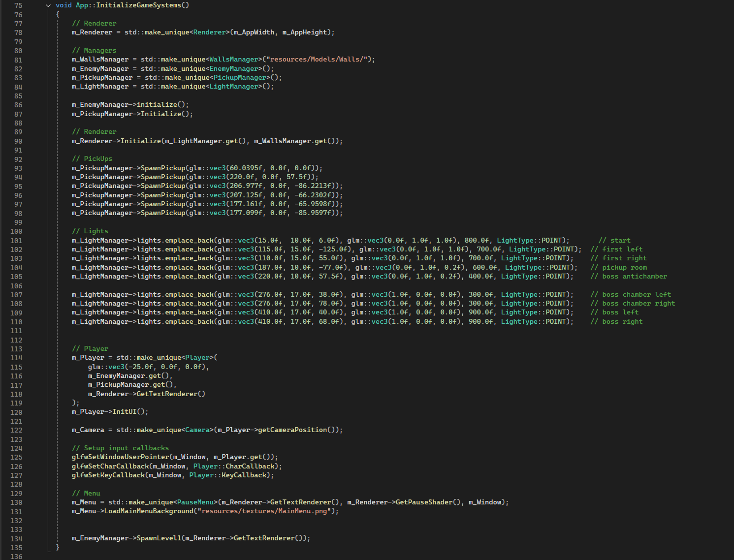Image resolution: width=734 pixels, height=560 pixels.
Task: Click the "Setup input callbacks" comment
Action: tap(120, 448)
